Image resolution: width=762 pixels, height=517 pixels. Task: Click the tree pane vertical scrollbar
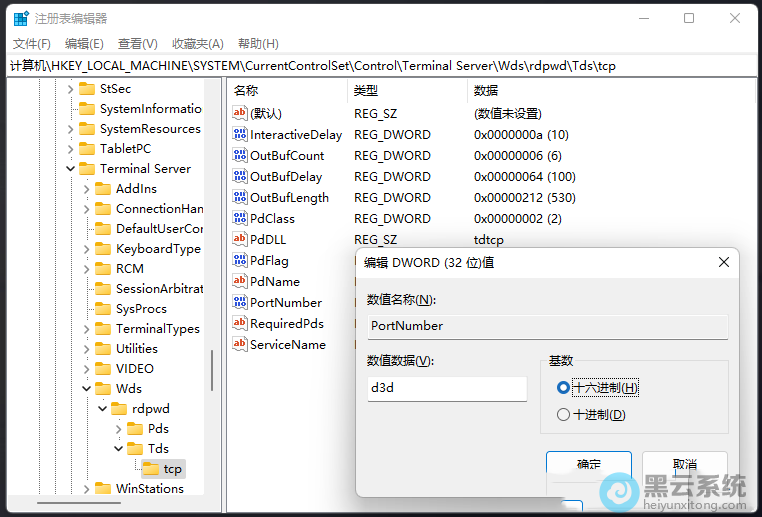pyautogui.click(x=211, y=370)
